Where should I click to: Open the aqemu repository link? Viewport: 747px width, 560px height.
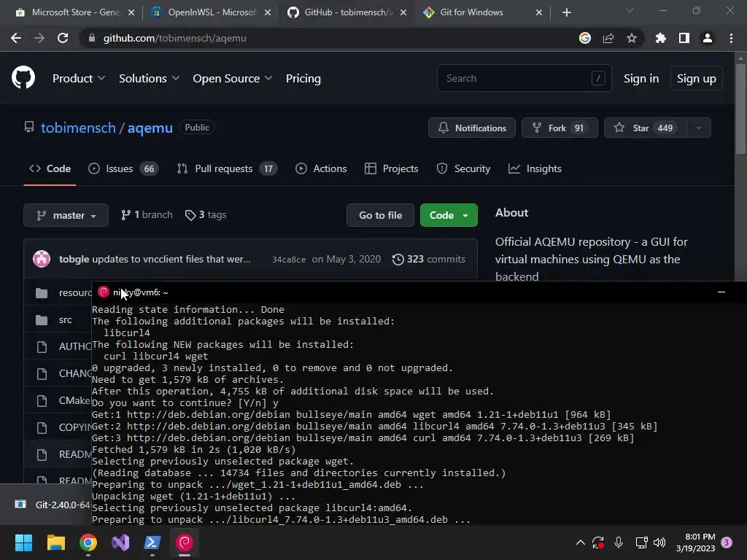[x=150, y=128]
